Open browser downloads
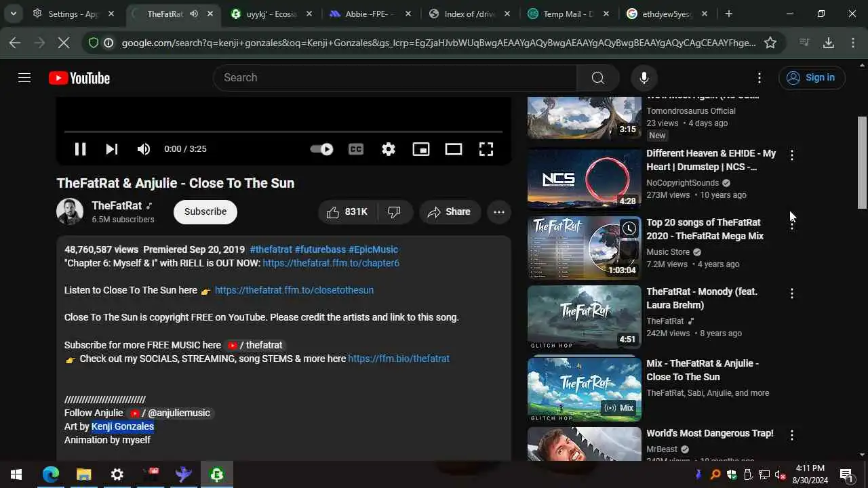This screenshot has width=868, height=488. coord(829,43)
